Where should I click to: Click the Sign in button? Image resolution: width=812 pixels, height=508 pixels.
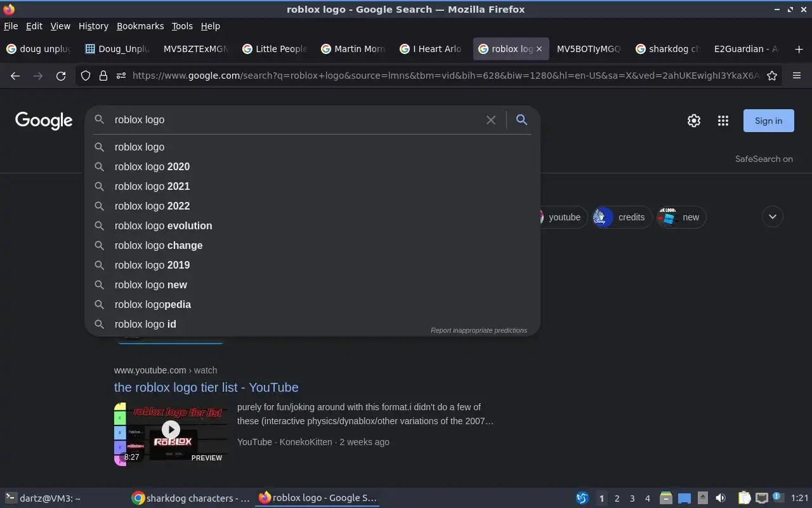pos(769,121)
